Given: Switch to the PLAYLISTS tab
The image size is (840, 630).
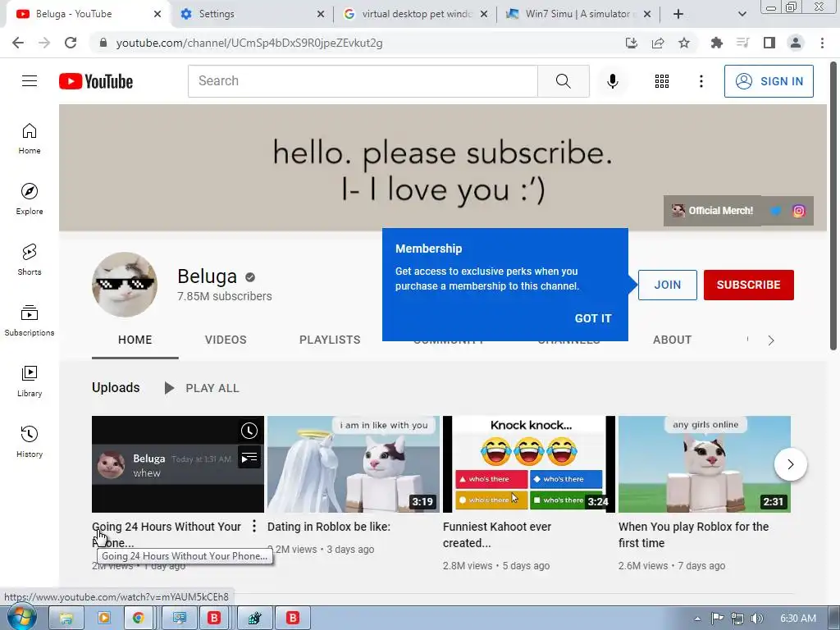Looking at the screenshot, I should click(330, 340).
